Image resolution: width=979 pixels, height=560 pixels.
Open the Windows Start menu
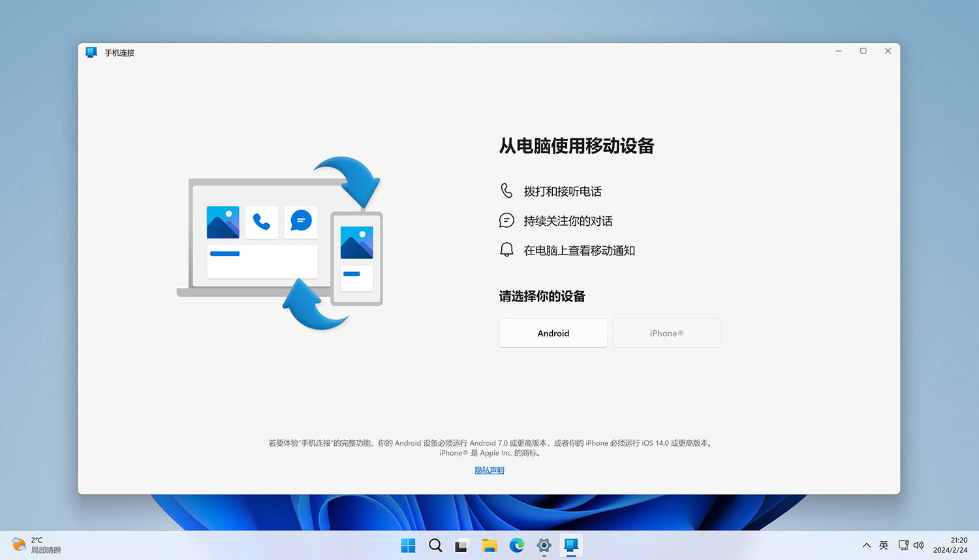[408, 546]
